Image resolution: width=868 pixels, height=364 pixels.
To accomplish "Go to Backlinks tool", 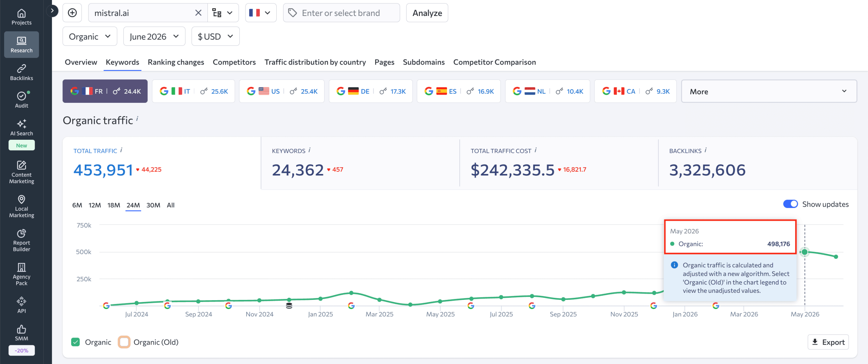I will click(21, 73).
